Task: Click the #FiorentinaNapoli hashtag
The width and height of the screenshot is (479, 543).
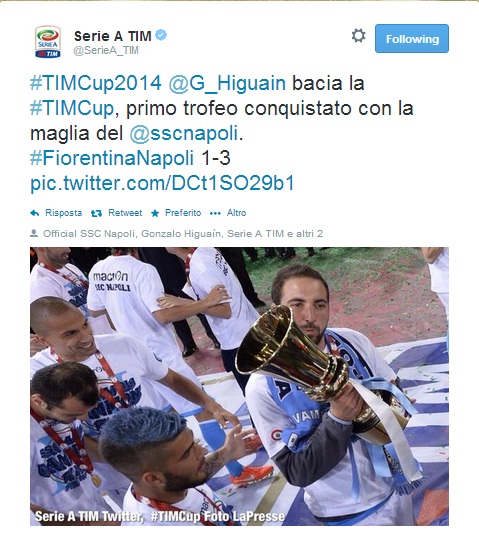Action: point(112,158)
